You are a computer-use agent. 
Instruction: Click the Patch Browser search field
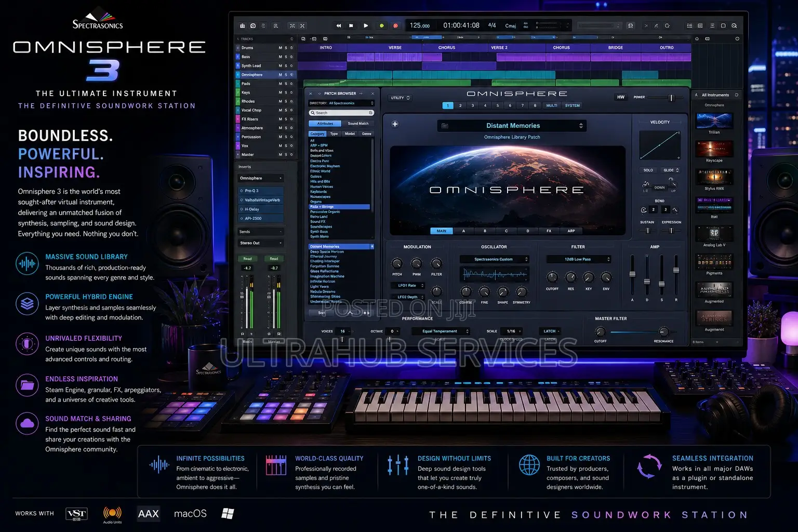click(x=341, y=113)
